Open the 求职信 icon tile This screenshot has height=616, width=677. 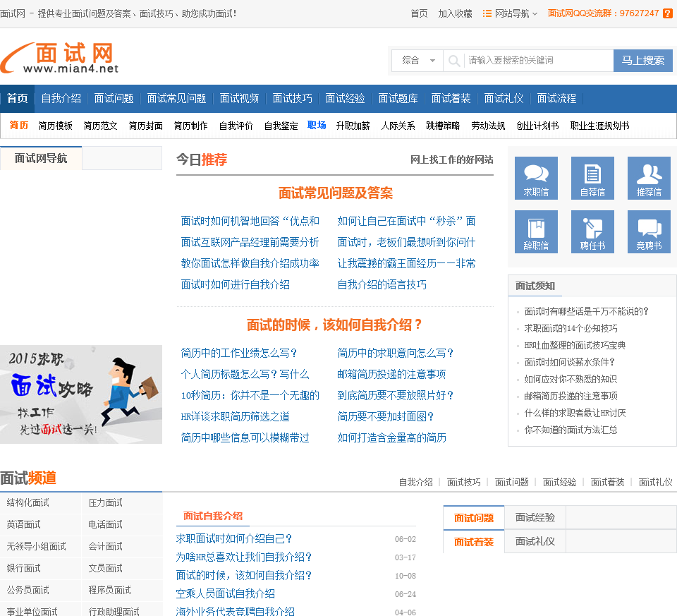(x=536, y=178)
